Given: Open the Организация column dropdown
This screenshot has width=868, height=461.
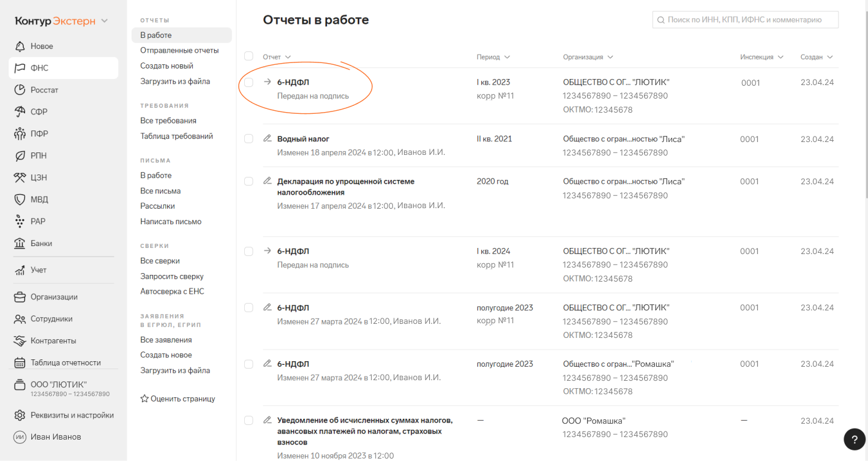Looking at the screenshot, I should tap(588, 57).
